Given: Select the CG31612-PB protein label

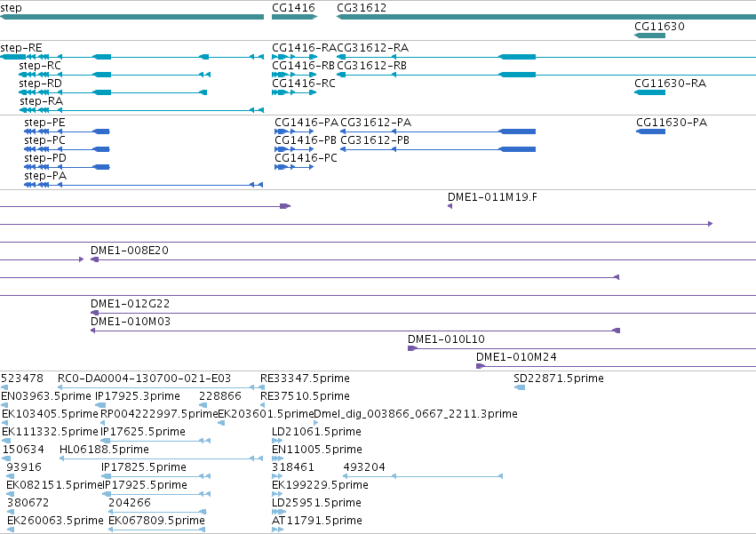Looking at the screenshot, I should click(375, 140).
